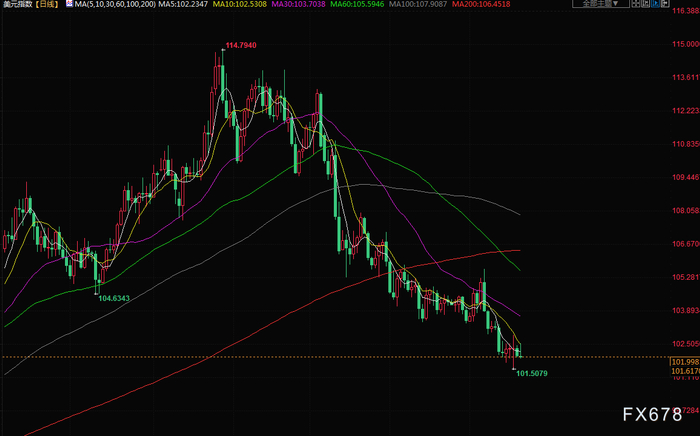Click the last arrow icon in the top-right toolbar
The height and width of the screenshot is (436, 700).
(x=665, y=4)
